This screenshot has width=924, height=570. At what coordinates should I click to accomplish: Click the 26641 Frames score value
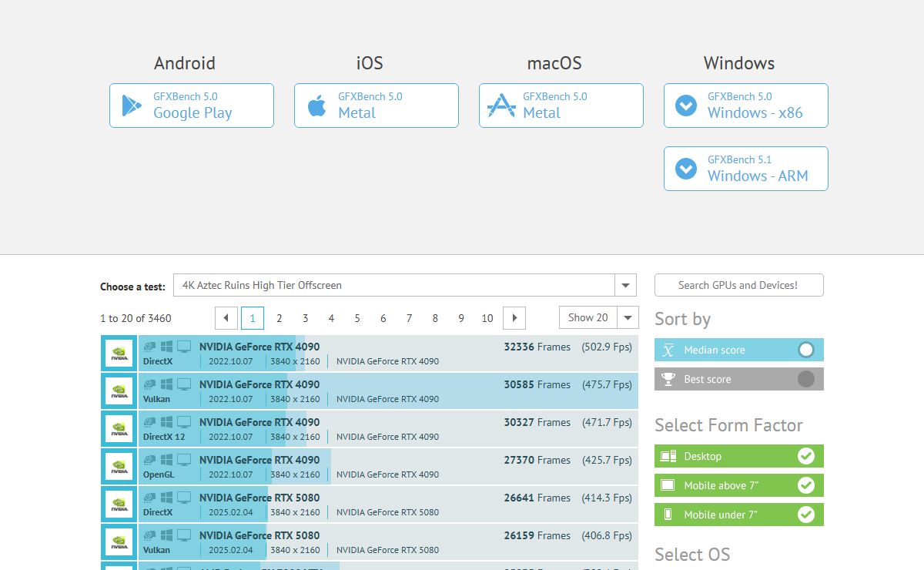(537, 498)
